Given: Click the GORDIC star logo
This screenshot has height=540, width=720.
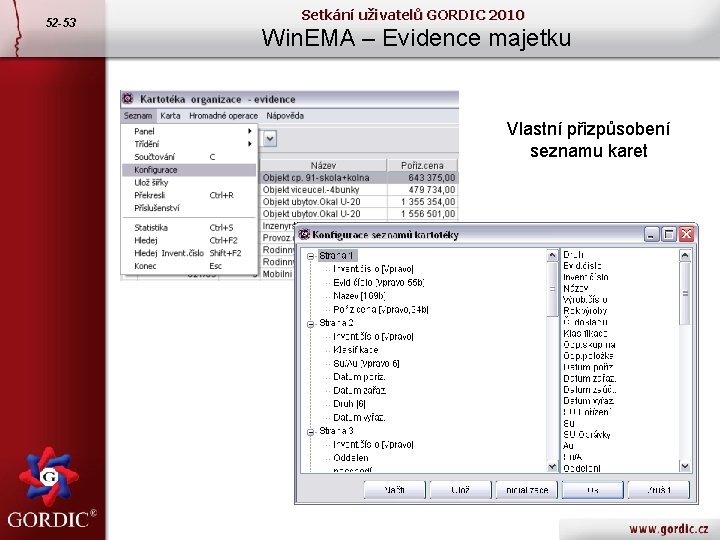Looking at the screenshot, I should 48,477.
